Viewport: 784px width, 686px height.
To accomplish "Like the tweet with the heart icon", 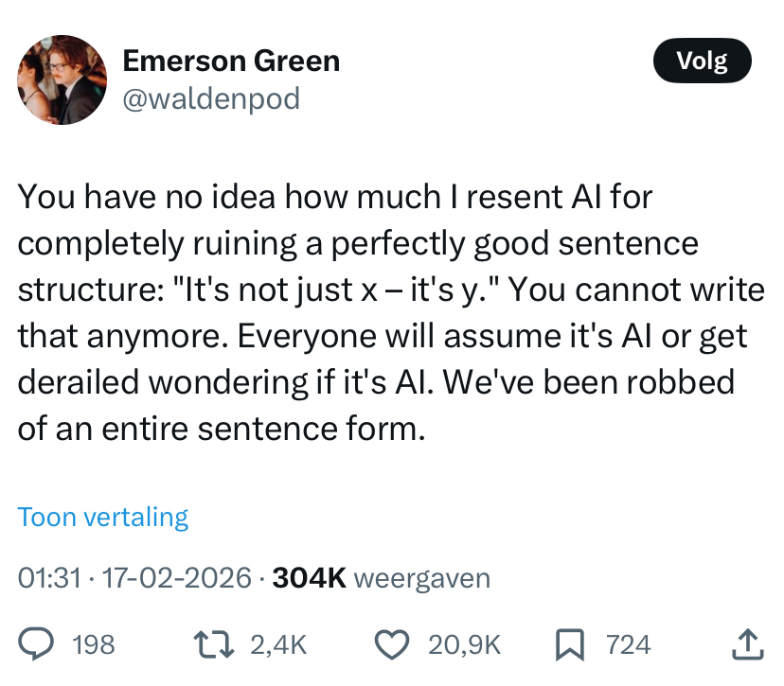I will (391, 644).
